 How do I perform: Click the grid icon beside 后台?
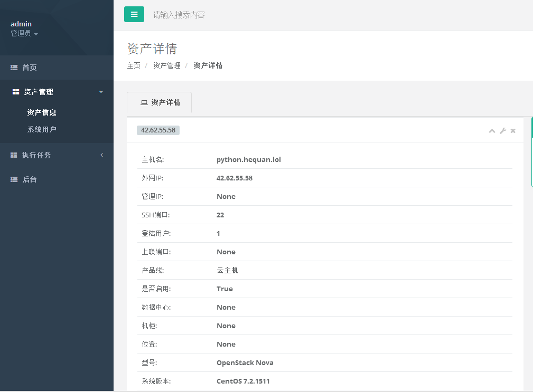tap(14, 179)
